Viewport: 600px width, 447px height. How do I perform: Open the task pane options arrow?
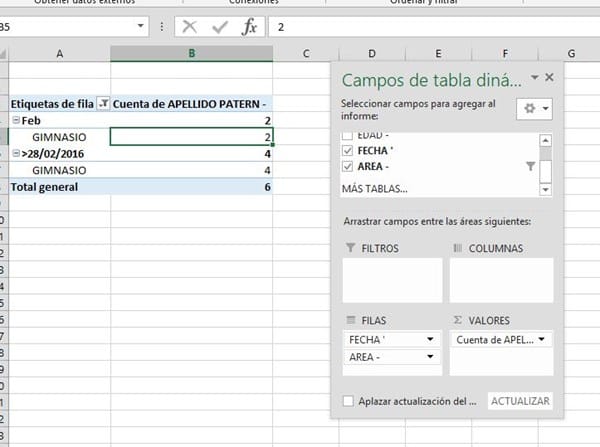(534, 77)
